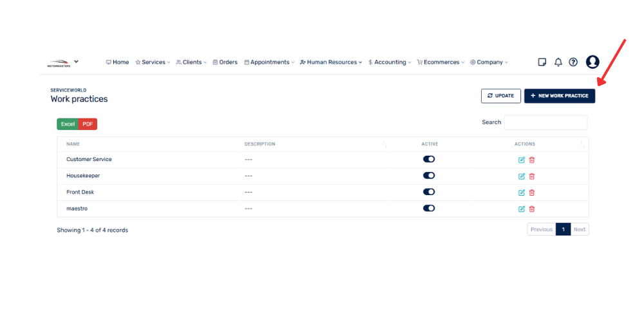Open the Accounting dropdown menu

pos(390,62)
